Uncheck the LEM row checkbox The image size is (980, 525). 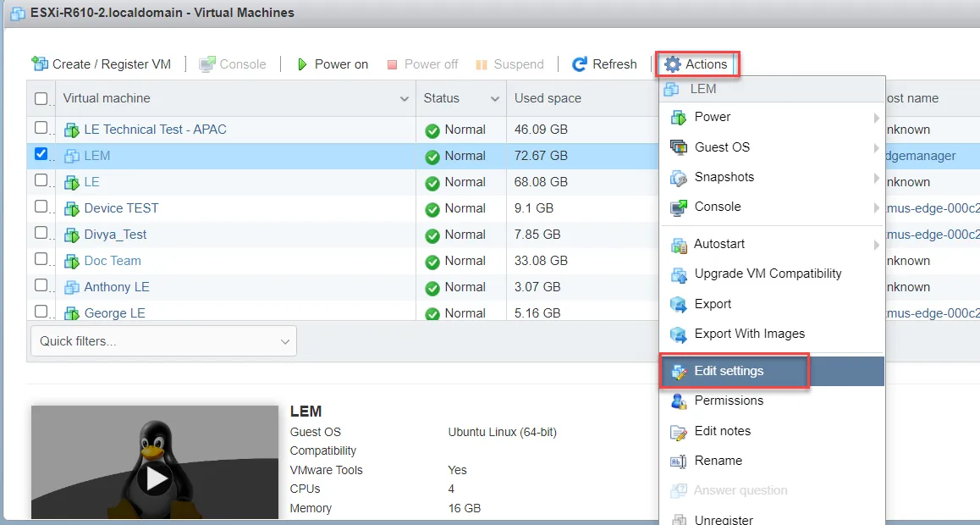point(41,154)
